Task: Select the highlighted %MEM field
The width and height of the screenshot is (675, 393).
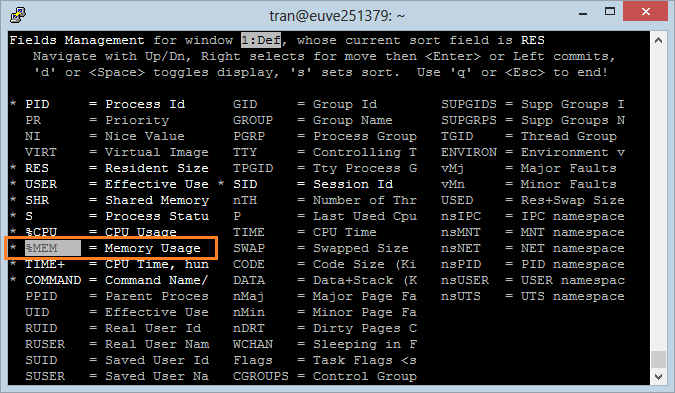Action: (x=53, y=248)
